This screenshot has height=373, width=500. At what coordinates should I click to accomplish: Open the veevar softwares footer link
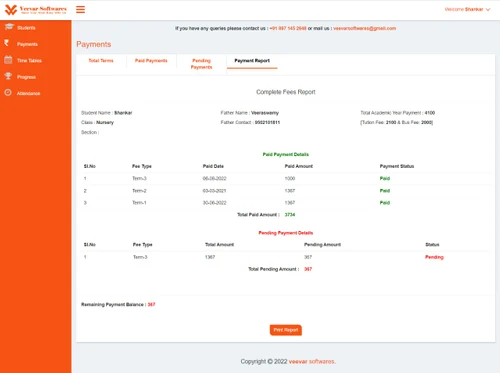(312, 361)
